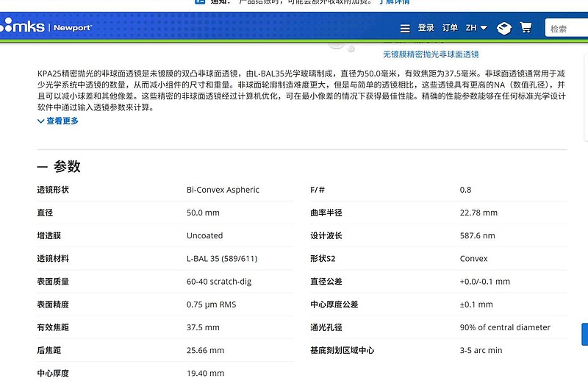This screenshot has width=588, height=381.
Task: Click value Bi-Convex Aspheric
Action: (x=223, y=190)
